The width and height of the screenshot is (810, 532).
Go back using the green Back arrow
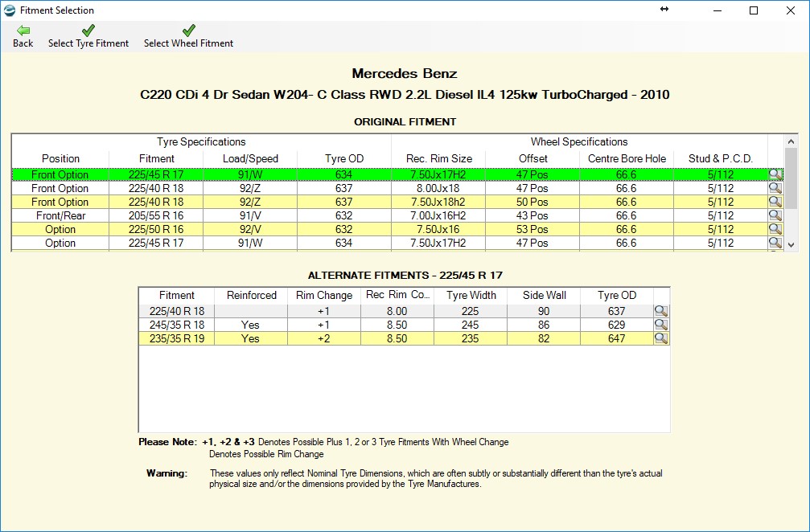(23, 36)
